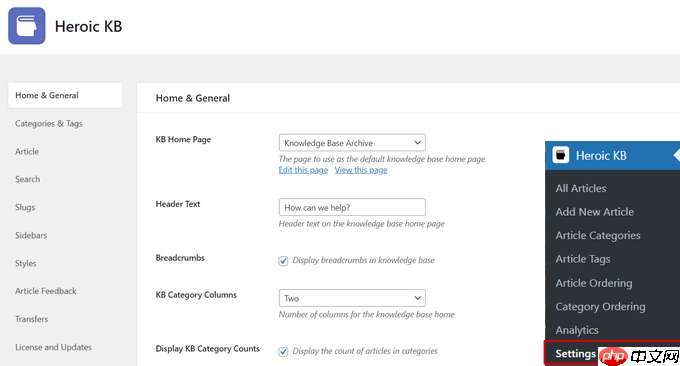This screenshot has width=680, height=366.
Task: Open the Search settings tab
Action: coord(27,179)
